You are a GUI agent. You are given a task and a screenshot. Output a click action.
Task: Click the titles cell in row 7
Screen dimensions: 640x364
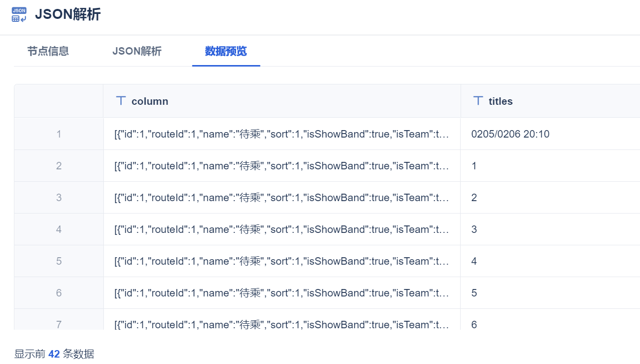[x=474, y=324]
